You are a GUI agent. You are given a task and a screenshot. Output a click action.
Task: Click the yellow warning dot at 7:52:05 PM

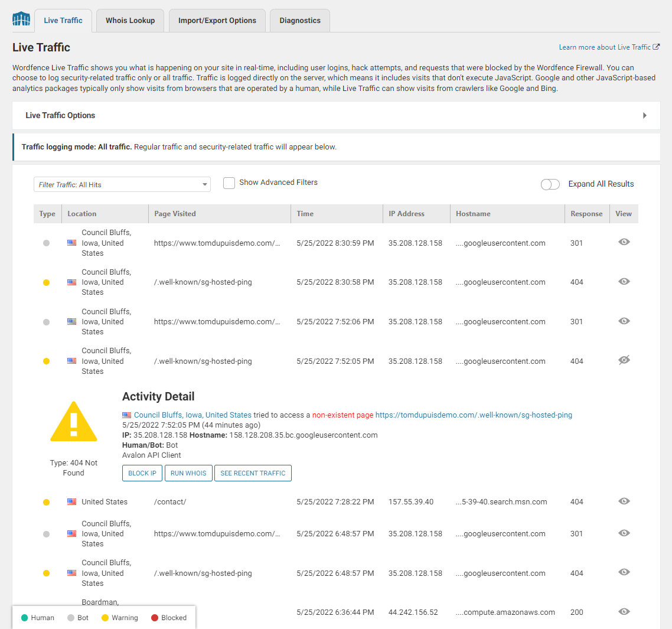click(46, 361)
